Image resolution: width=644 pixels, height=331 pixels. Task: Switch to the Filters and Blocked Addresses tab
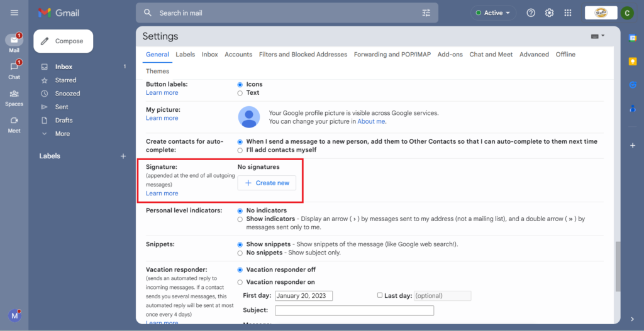[303, 55]
